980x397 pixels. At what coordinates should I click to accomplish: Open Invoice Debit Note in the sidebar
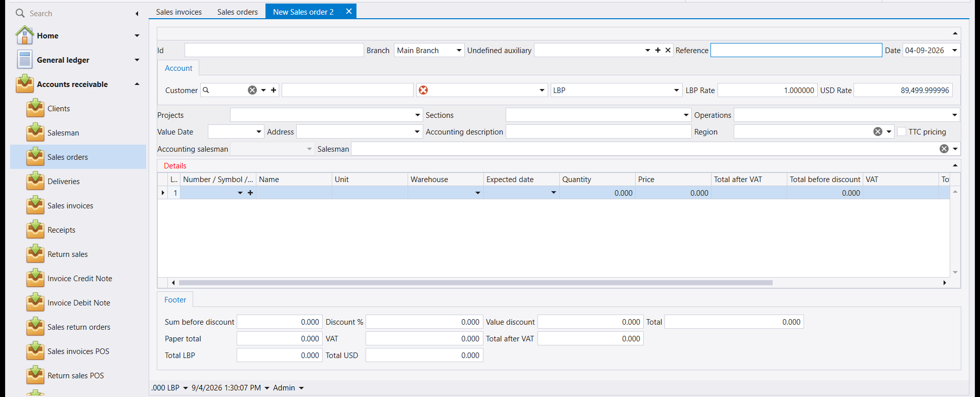click(79, 302)
